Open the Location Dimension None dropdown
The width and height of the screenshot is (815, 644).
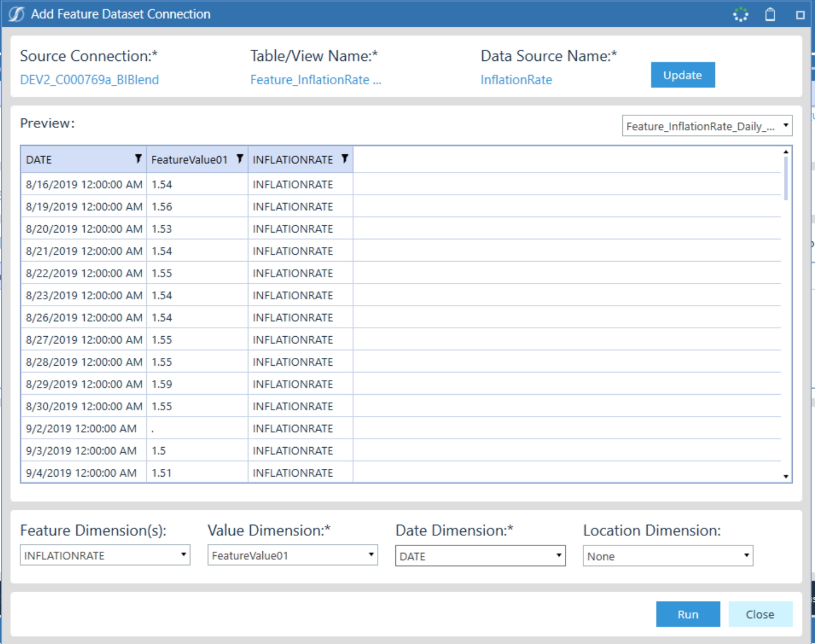pyautogui.click(x=668, y=556)
